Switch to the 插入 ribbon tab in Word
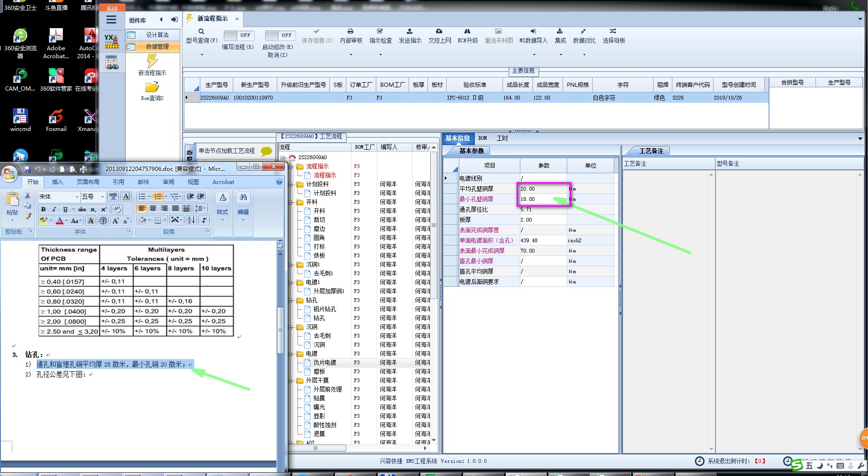868x476 pixels. [57, 182]
